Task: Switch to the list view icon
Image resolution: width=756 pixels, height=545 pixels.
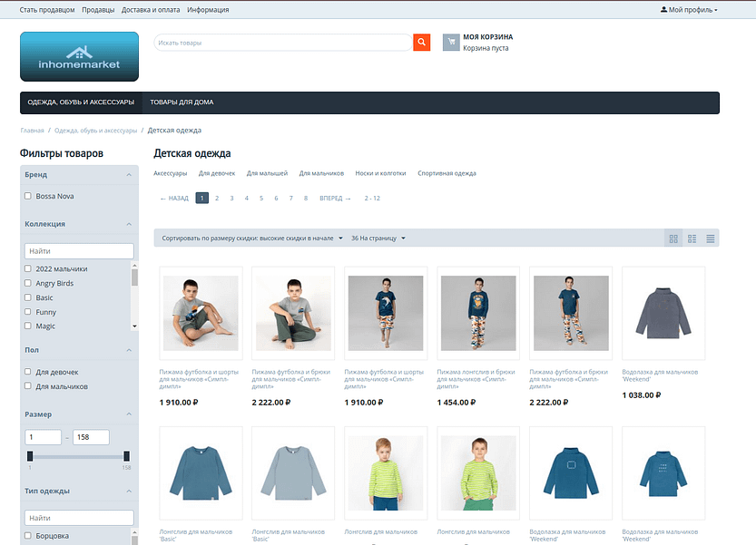Action: pos(711,238)
